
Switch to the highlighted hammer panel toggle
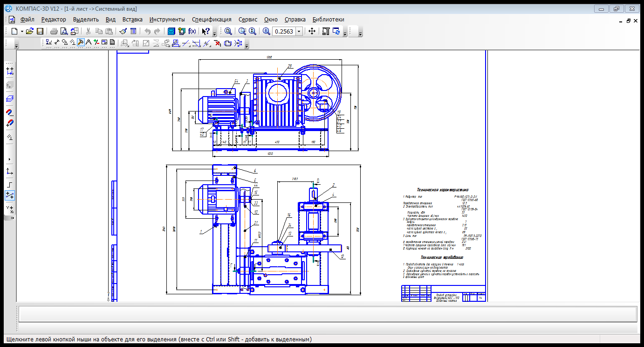81,43
